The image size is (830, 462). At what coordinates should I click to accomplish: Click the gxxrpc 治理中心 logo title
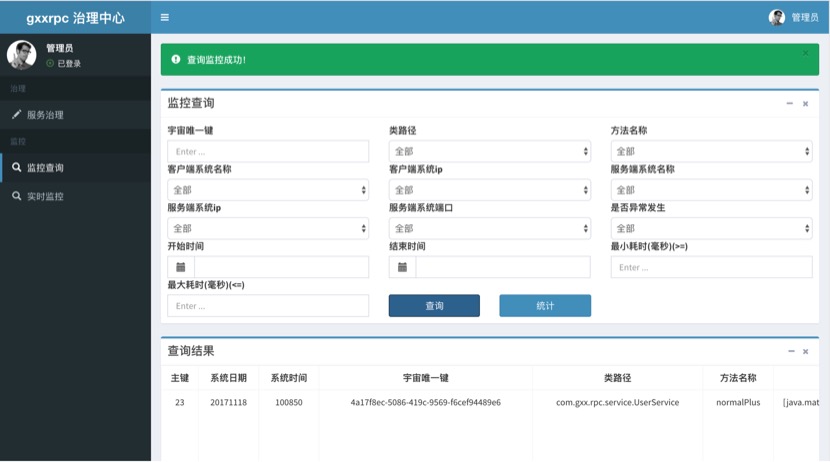click(x=76, y=17)
